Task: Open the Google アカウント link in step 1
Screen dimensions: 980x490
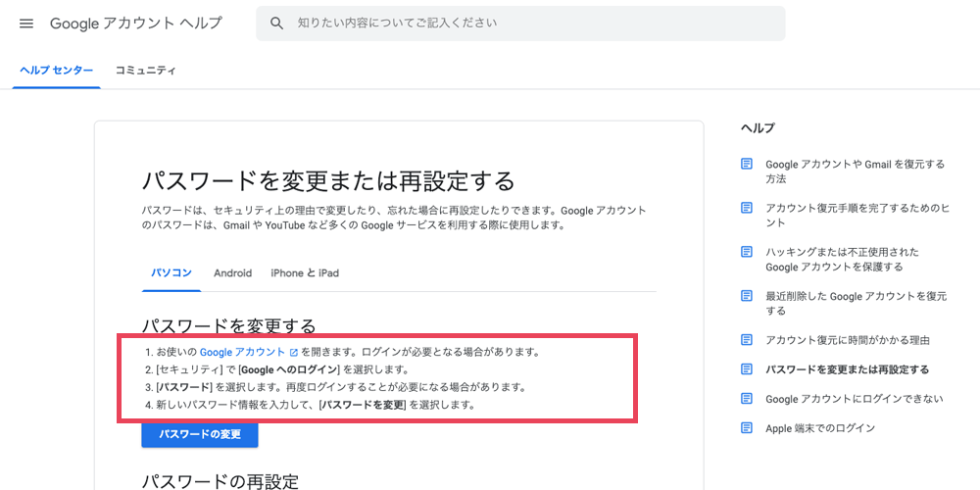Action: [x=242, y=352]
